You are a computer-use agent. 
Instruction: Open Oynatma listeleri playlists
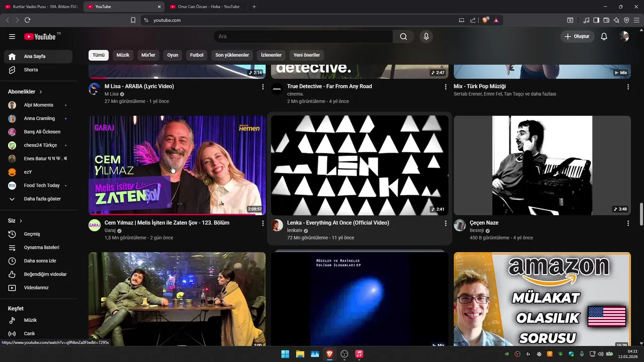click(38, 247)
